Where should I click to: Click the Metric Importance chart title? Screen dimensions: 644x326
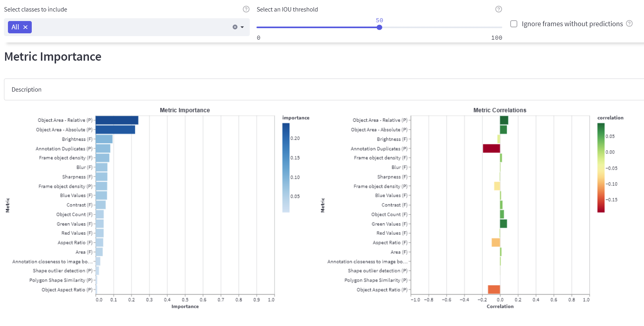pyautogui.click(x=185, y=110)
